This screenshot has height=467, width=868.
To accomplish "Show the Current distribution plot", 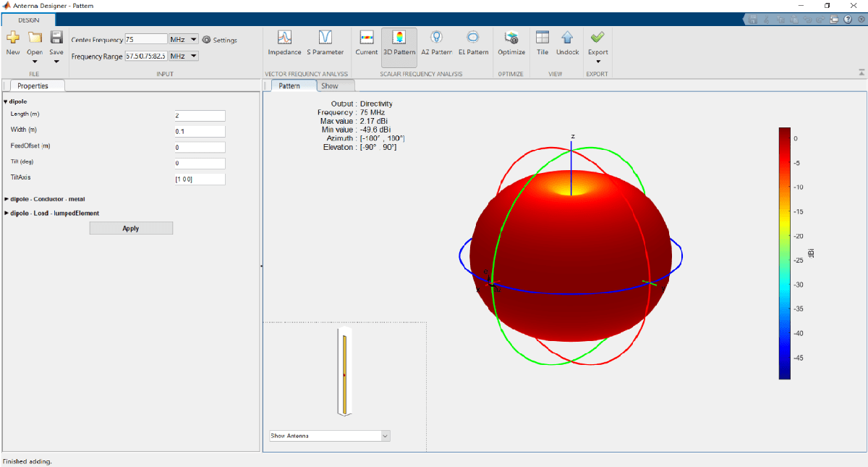I will click(x=367, y=43).
